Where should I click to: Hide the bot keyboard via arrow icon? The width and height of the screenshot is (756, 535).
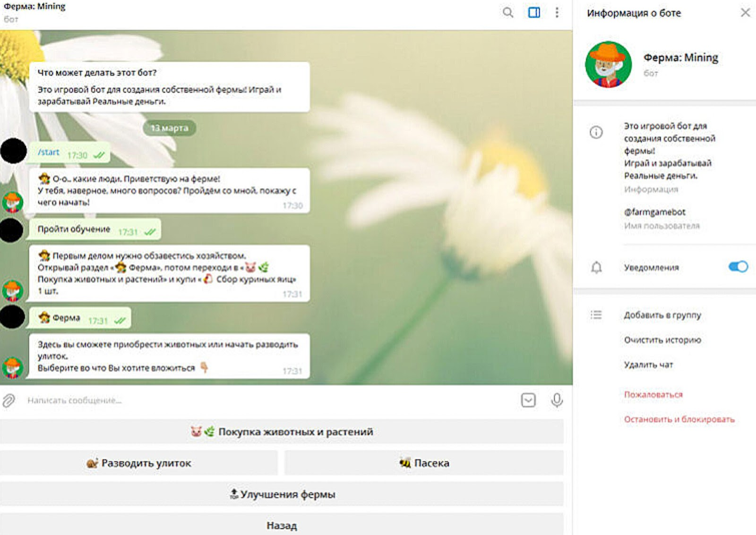point(528,400)
